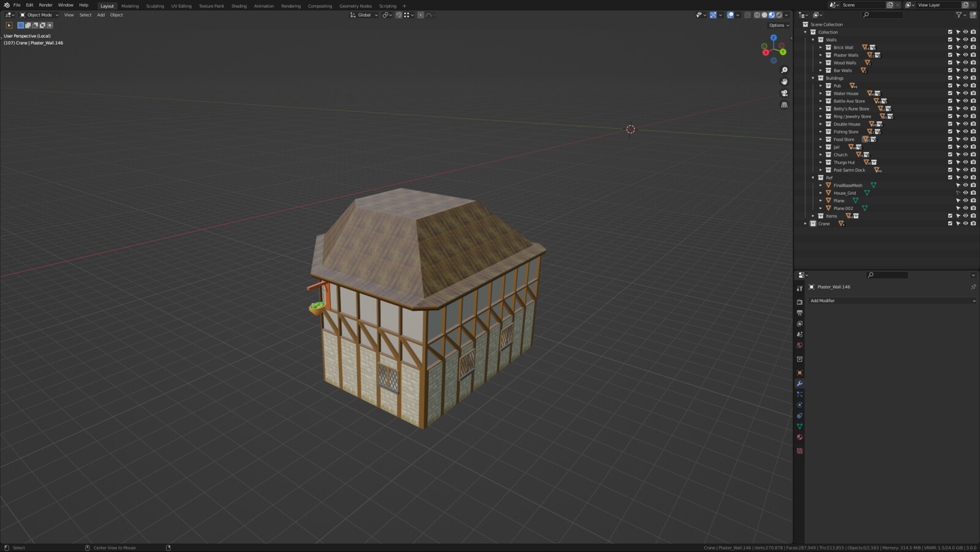Image resolution: width=980 pixels, height=552 pixels.
Task: Disable render for the Jail collection
Action: (x=973, y=147)
